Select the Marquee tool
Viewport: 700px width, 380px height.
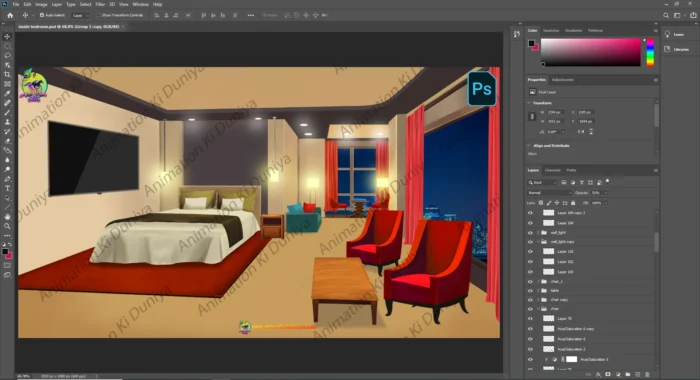[7, 46]
